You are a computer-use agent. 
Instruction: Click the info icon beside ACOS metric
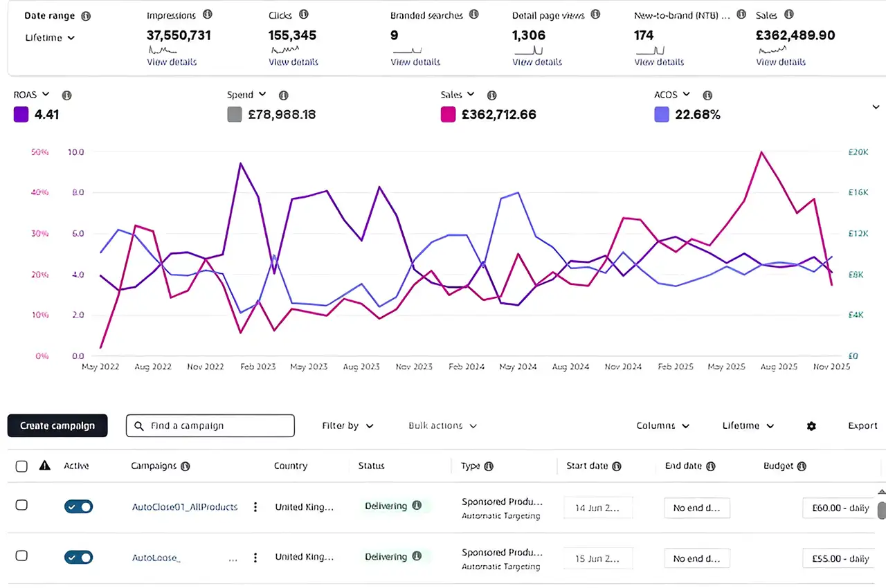[707, 95]
